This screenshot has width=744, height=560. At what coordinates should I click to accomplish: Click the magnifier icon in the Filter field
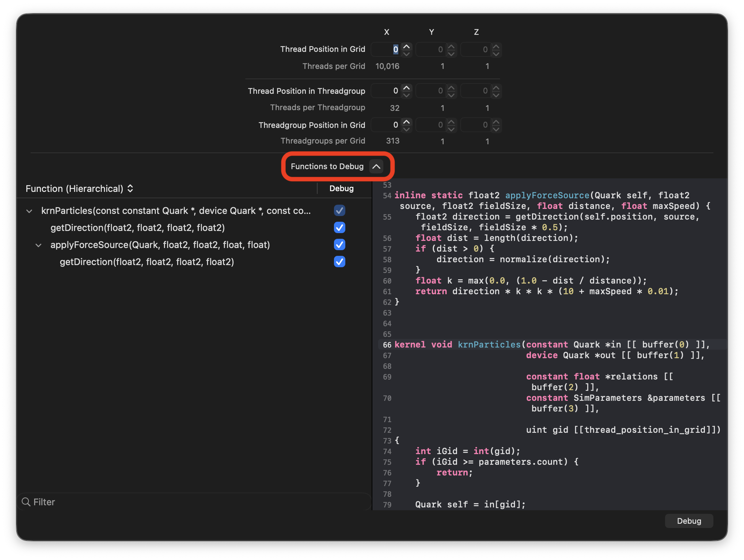26,502
